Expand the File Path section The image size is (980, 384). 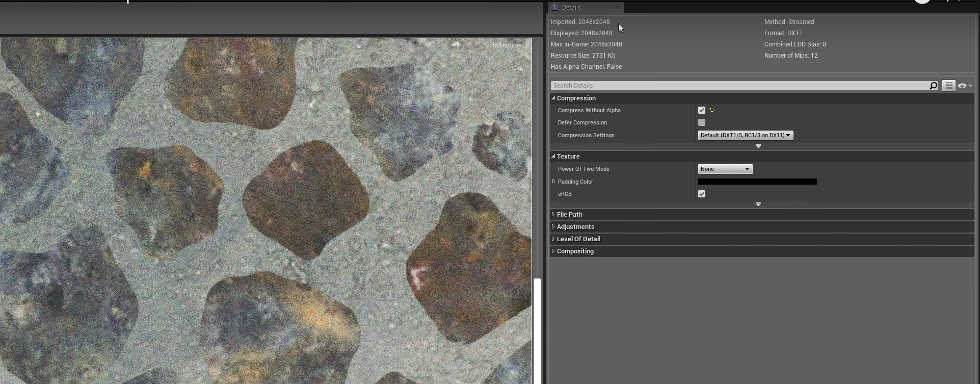tap(569, 214)
